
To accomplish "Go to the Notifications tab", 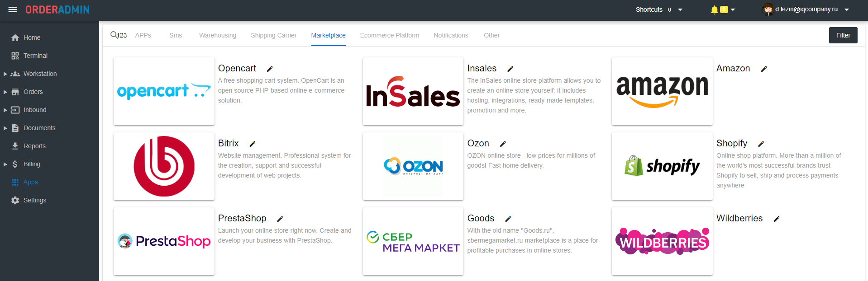I will tap(451, 35).
